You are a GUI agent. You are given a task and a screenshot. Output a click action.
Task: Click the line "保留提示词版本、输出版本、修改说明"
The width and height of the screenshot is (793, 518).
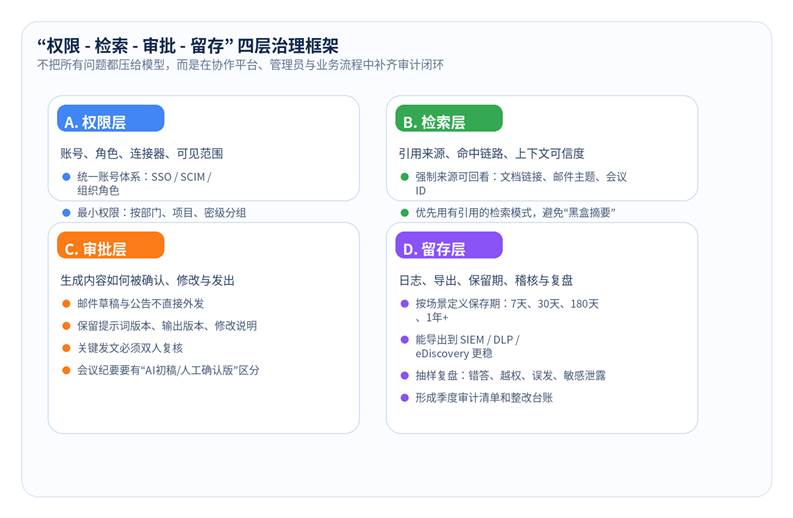pos(167,326)
